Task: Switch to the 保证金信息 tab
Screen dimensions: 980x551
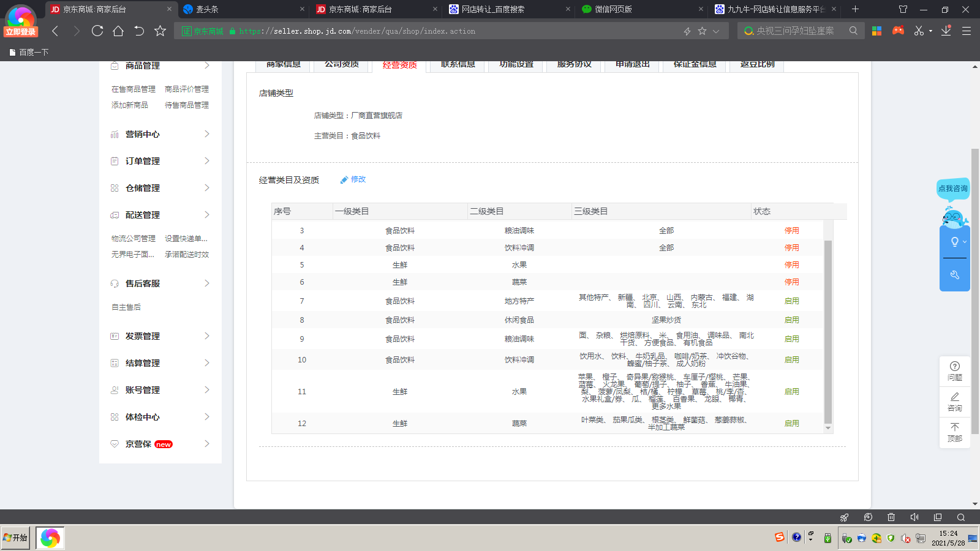Action: (x=695, y=66)
